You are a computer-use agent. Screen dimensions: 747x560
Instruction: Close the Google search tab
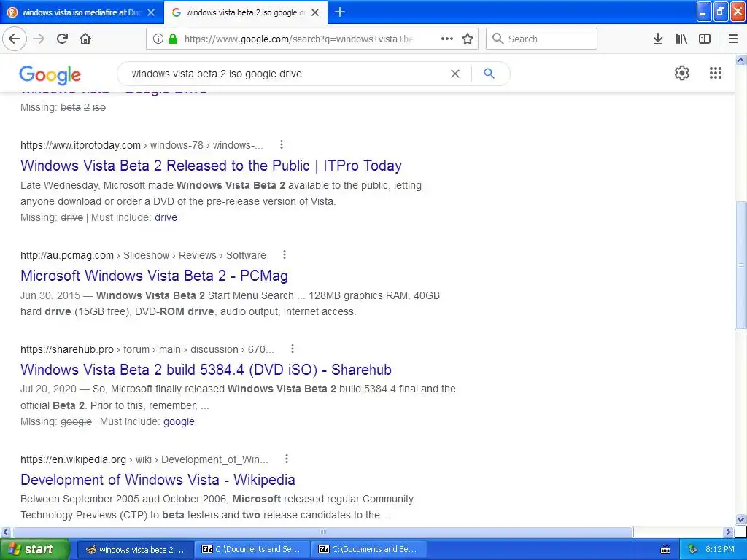tap(315, 12)
